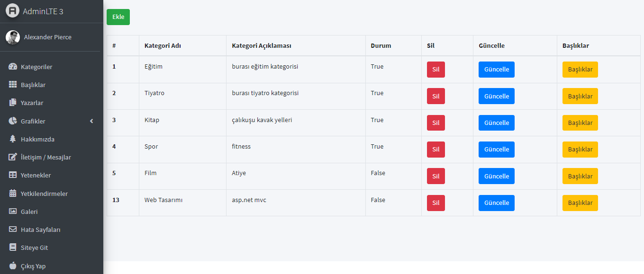Delete the Film category with Sil
Screen dimensions: 644x274
[436, 176]
